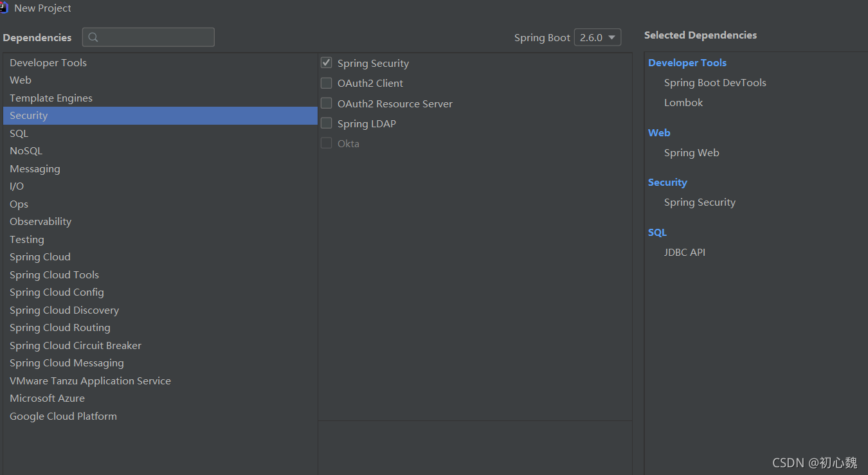
Task: Select Spring Boot DevTools in selected list
Action: pyautogui.click(x=715, y=82)
